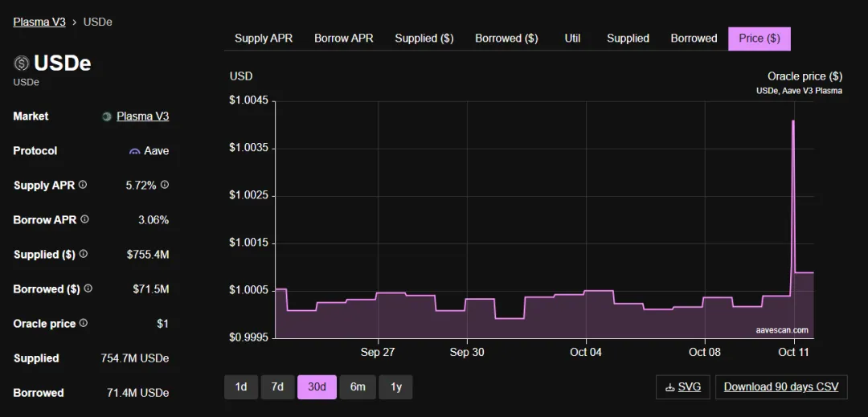The width and height of the screenshot is (868, 417).
Task: Click the Plasma V3 market icon
Action: tap(107, 117)
